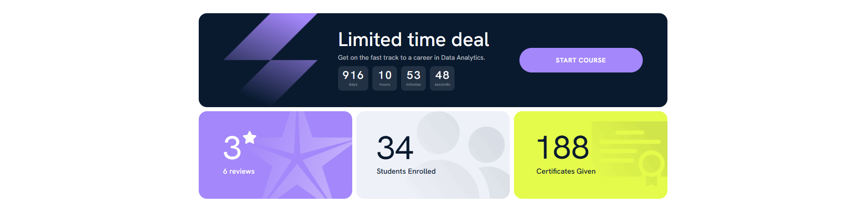The image size is (868, 217).
Task: Click the START COURSE button
Action: point(581,60)
